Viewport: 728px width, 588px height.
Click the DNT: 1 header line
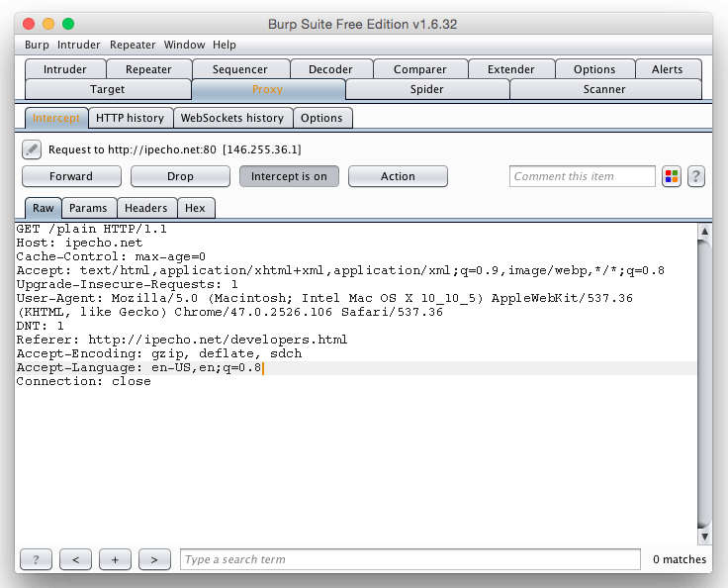click(x=40, y=326)
